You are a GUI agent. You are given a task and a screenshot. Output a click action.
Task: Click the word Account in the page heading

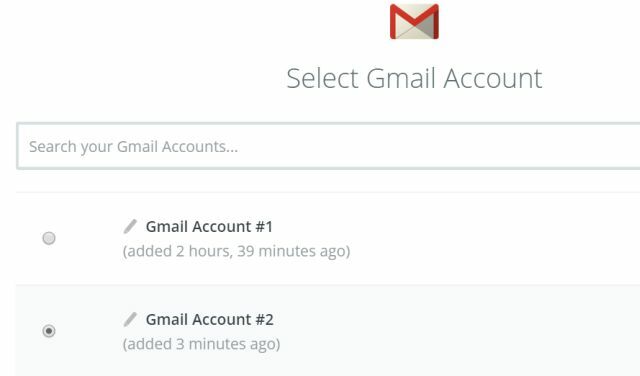coord(493,78)
